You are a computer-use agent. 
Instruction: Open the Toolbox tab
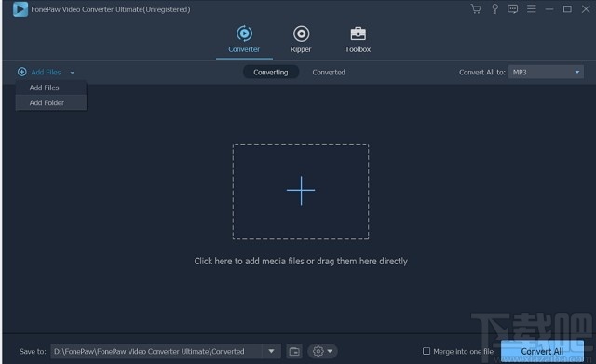tap(358, 39)
